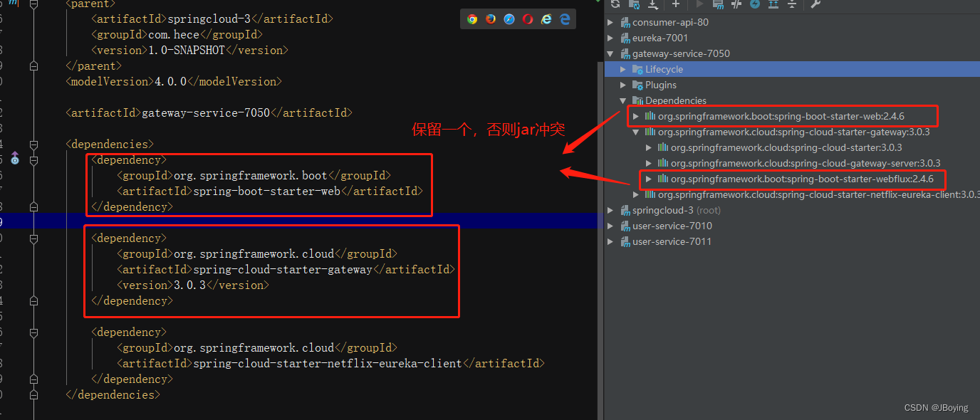Image resolution: width=980 pixels, height=420 pixels.
Task: Expand consumer-api-80 module node
Action: (x=610, y=22)
